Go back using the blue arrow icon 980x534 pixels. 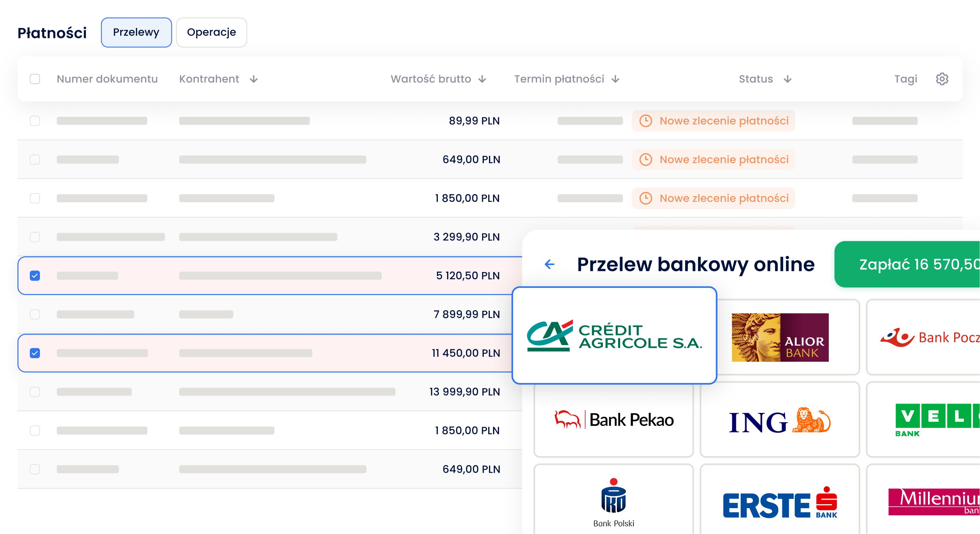[550, 264]
